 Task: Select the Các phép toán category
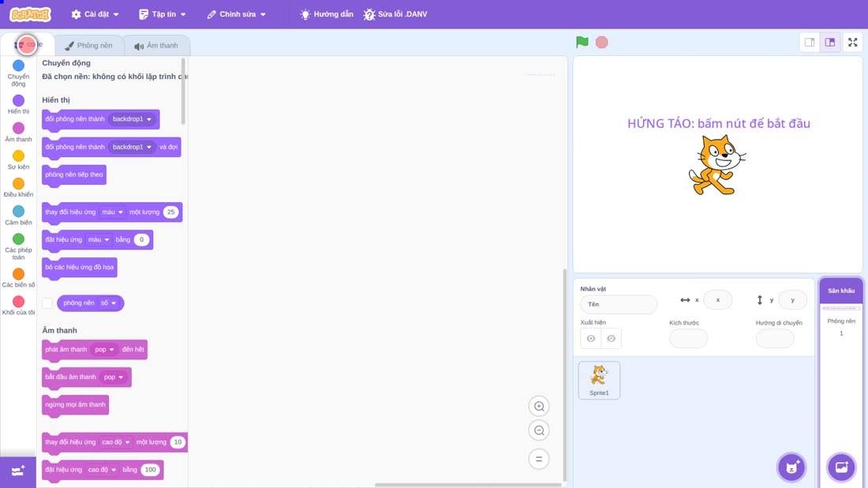coord(18,246)
